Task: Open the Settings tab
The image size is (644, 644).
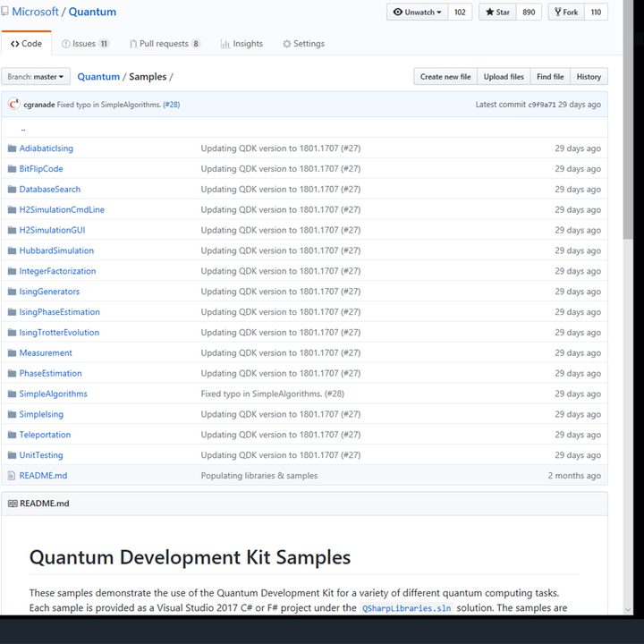Action: [303, 44]
